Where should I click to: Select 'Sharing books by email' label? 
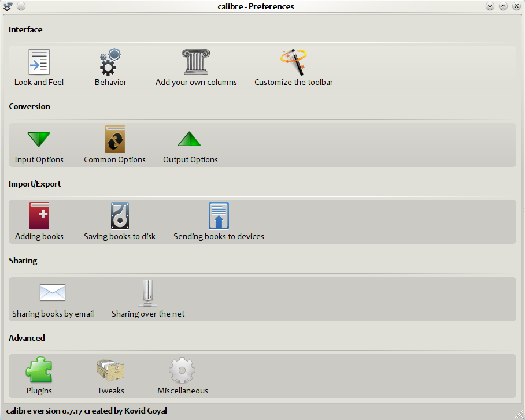53,314
